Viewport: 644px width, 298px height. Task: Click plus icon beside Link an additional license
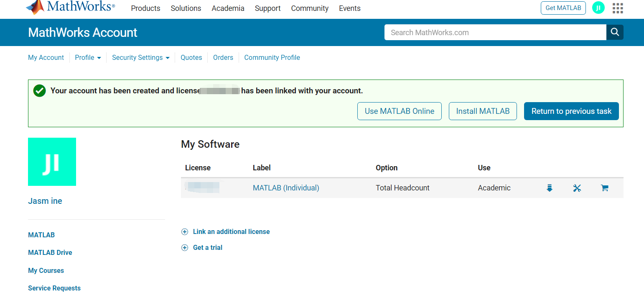point(185,232)
